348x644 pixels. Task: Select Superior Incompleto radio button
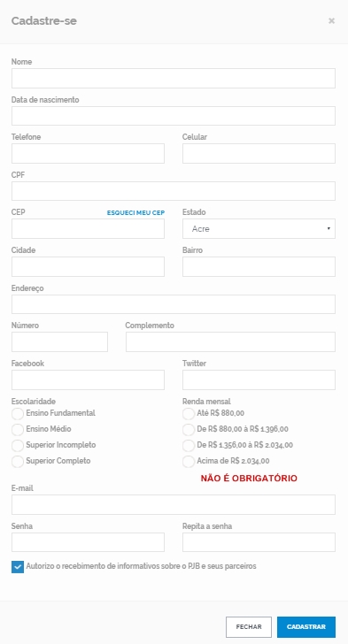click(18, 446)
